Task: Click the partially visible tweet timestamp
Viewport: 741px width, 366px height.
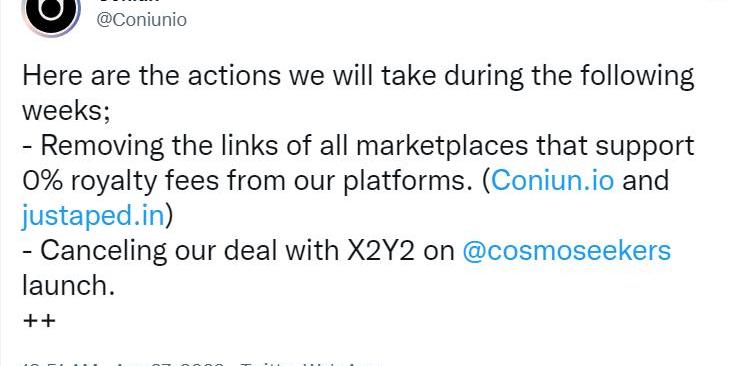Action: [x=123, y=364]
